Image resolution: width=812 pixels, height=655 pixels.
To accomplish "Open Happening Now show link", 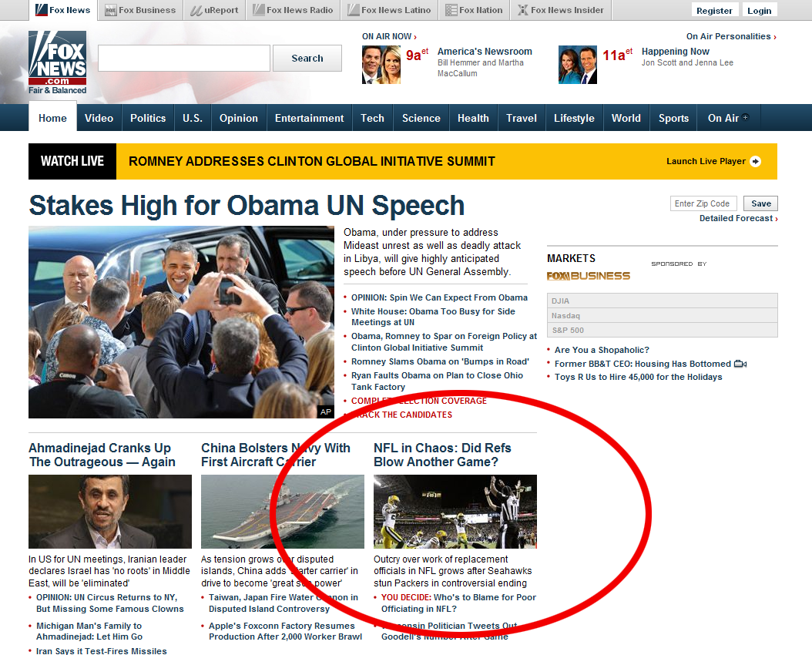I will pyautogui.click(x=676, y=52).
